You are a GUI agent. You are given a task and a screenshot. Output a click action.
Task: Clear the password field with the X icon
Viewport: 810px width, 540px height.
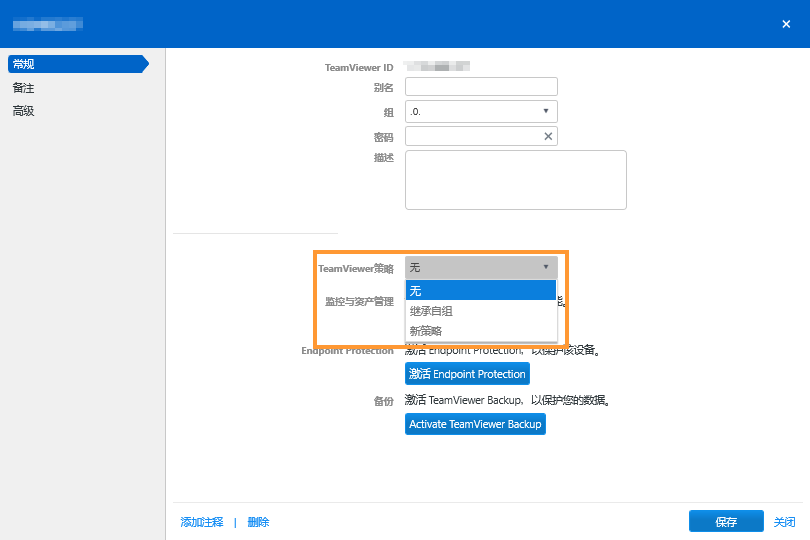point(547,136)
